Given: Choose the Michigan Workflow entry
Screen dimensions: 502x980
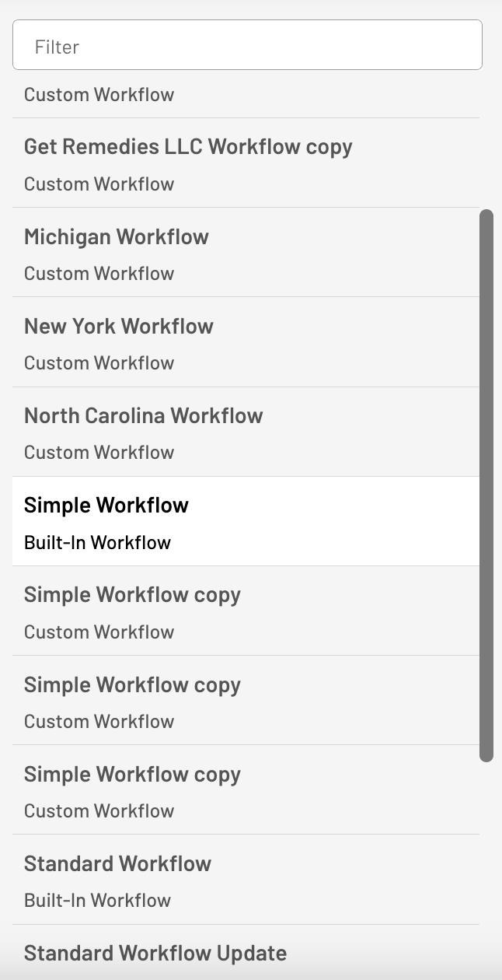Looking at the screenshot, I should click(246, 253).
